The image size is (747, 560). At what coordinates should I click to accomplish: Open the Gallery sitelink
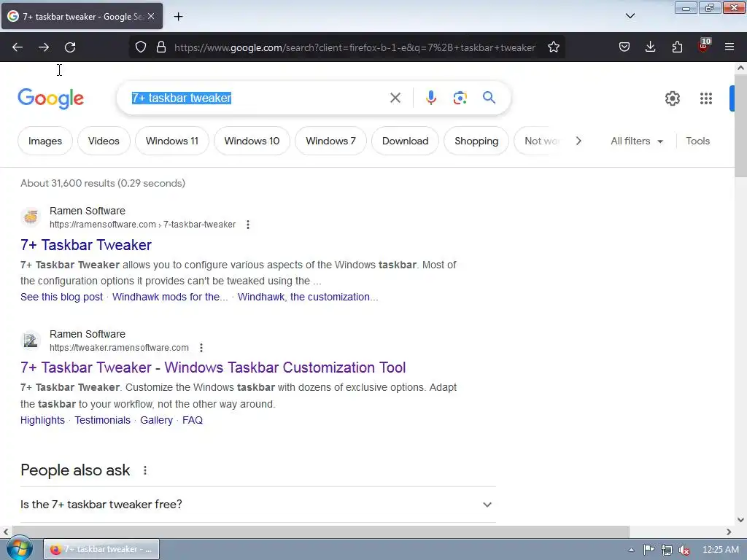tap(156, 421)
